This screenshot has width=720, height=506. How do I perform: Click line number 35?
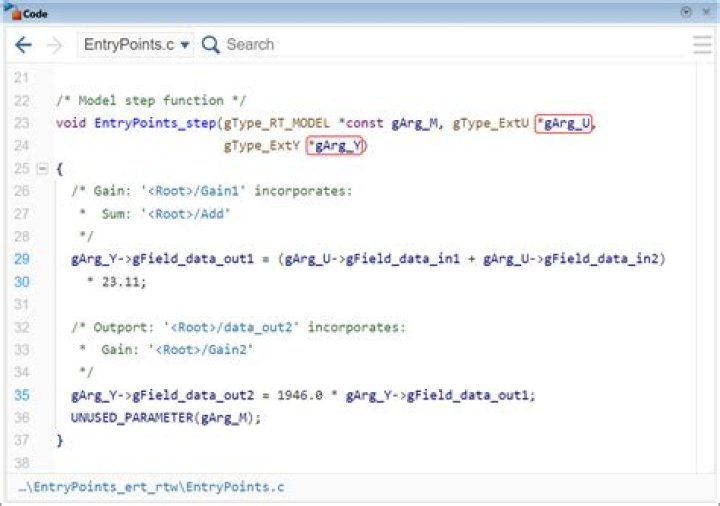(22, 395)
